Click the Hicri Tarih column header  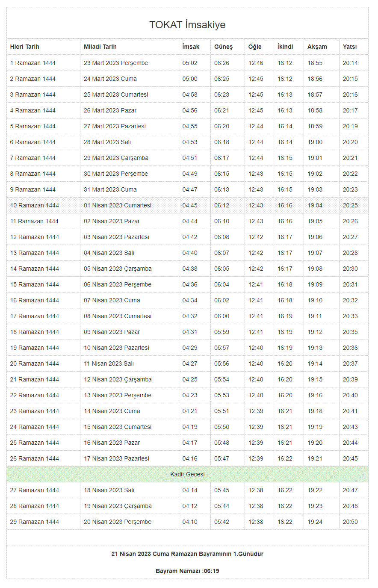(x=25, y=47)
